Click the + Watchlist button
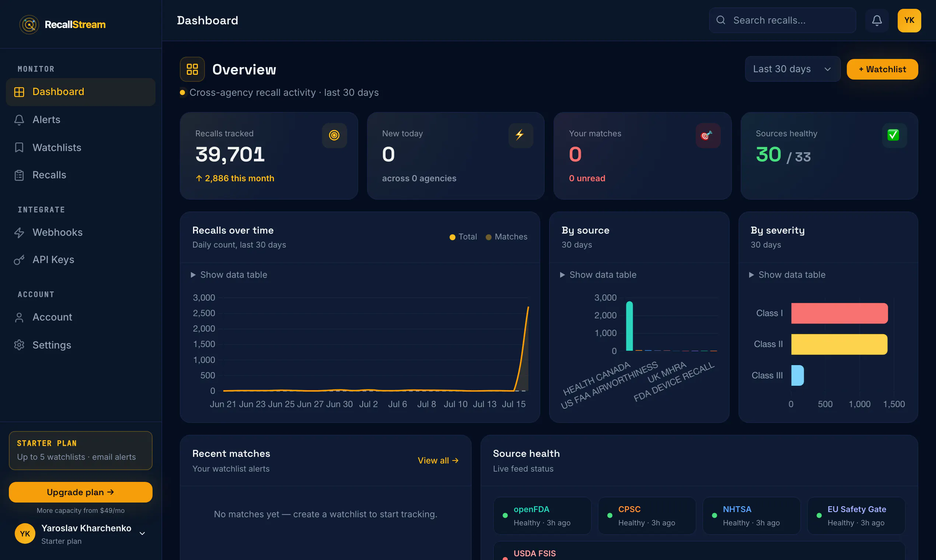 pyautogui.click(x=882, y=69)
